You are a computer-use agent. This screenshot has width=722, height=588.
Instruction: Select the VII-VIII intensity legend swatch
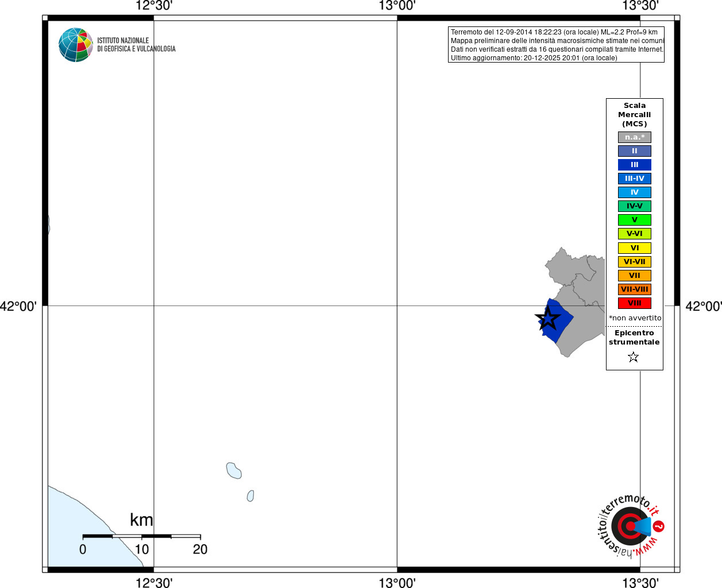(635, 289)
